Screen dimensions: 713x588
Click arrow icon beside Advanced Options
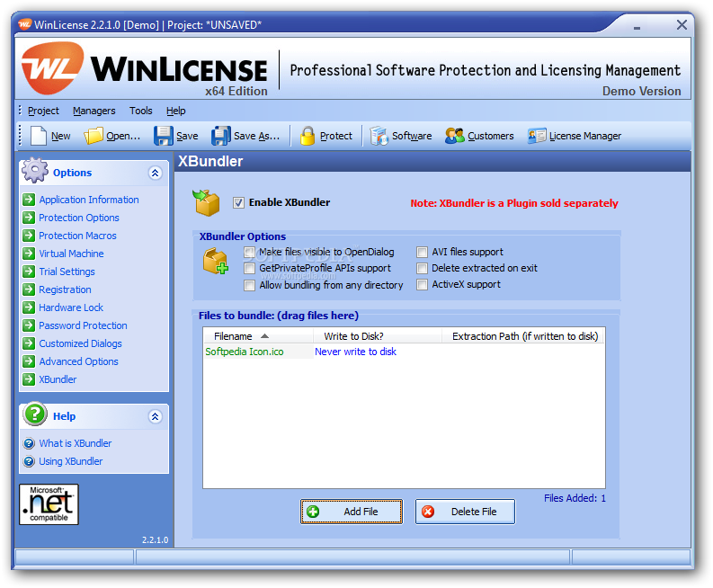(x=29, y=361)
